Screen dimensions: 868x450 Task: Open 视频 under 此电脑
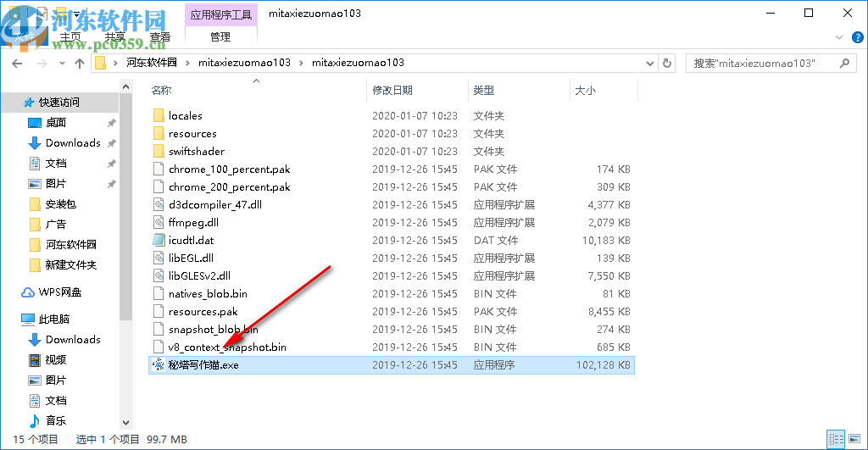(56, 360)
